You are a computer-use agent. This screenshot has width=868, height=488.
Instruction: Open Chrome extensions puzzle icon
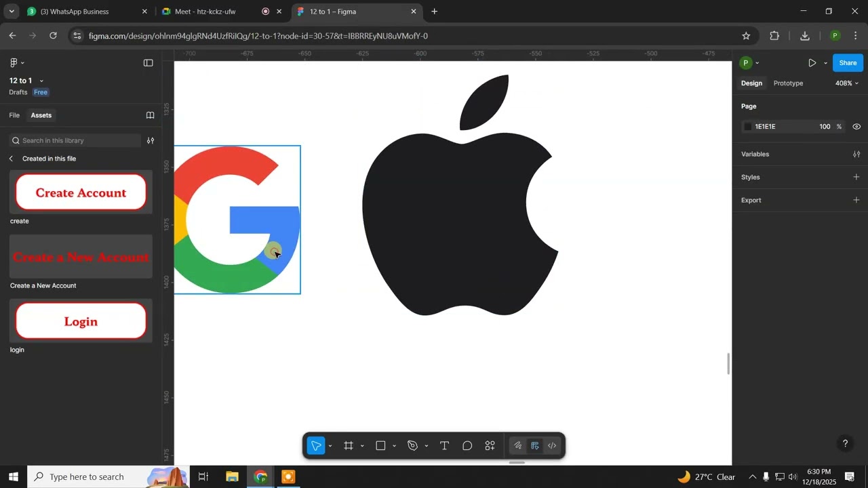(774, 36)
